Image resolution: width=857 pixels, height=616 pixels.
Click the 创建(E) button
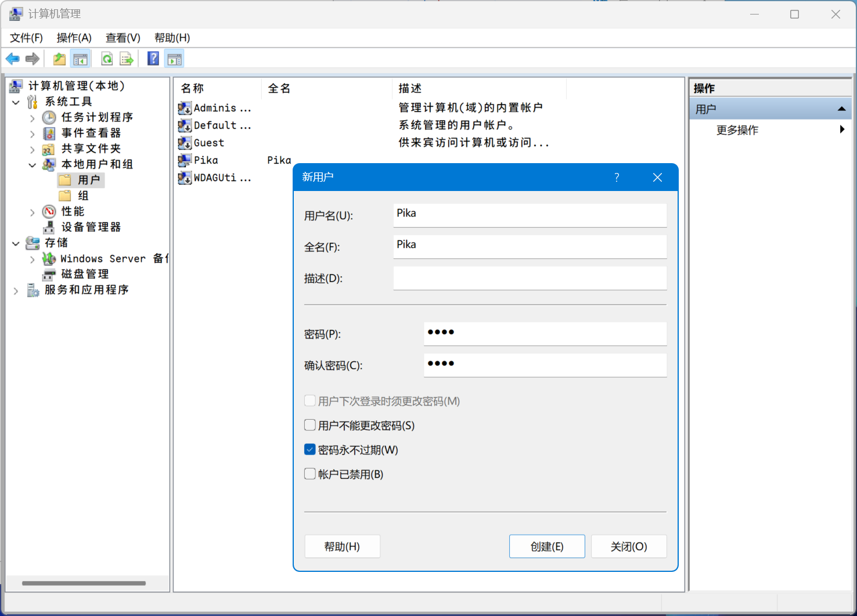coord(547,546)
